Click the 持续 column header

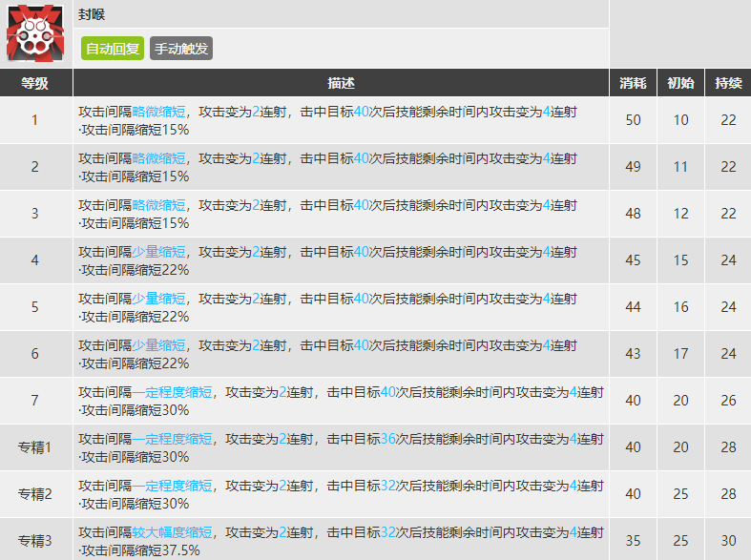tap(728, 83)
